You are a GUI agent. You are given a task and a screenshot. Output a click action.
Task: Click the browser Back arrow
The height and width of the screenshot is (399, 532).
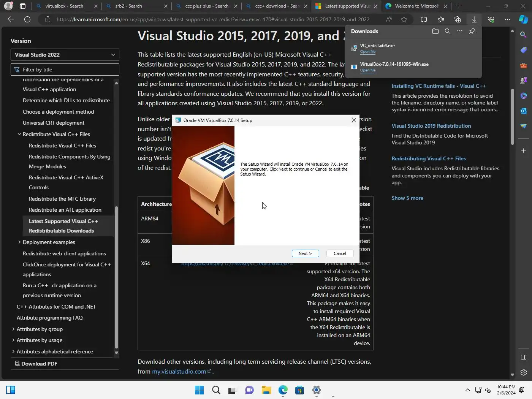point(11,19)
